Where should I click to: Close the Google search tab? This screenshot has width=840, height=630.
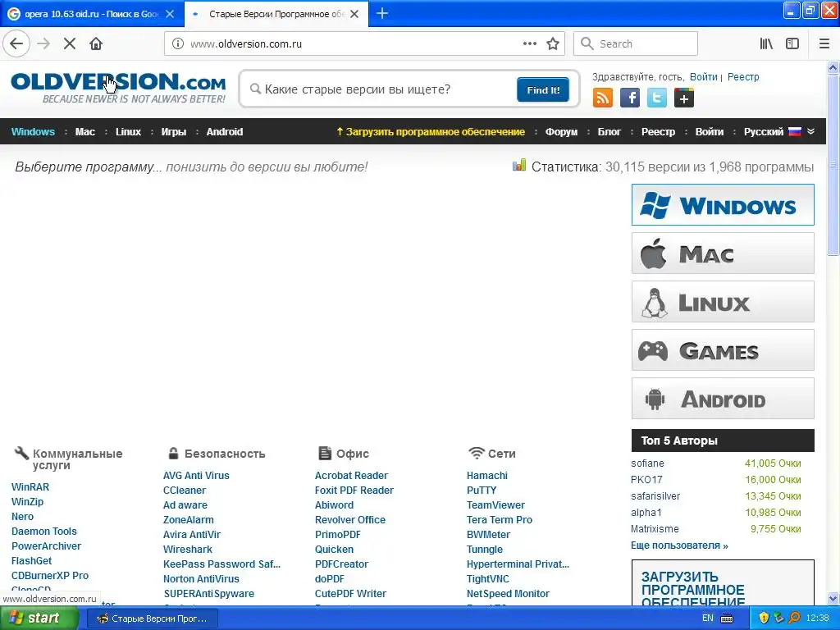(170, 14)
